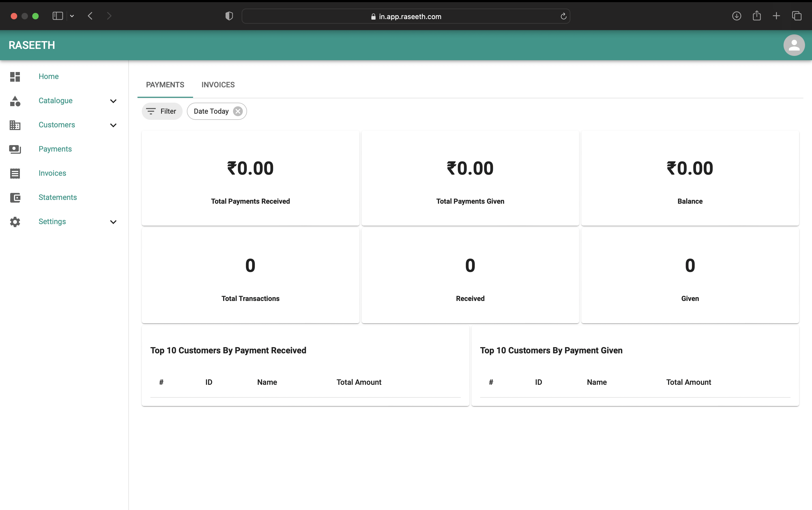Screen dimensions: 812x510
Task: Click the Total Payments Given card
Action: click(x=470, y=178)
